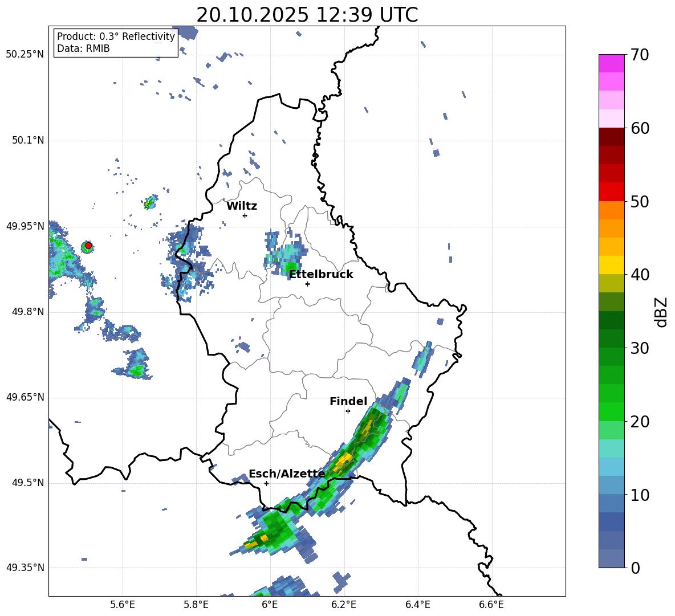Select the magenta swatch at top of colorbar
The width and height of the screenshot is (675, 616).
pos(611,64)
